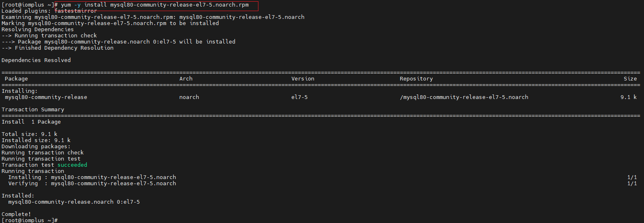Viewport: 644px width, 223px height.
Task: Click the Package column header
Action: [x=16, y=79]
